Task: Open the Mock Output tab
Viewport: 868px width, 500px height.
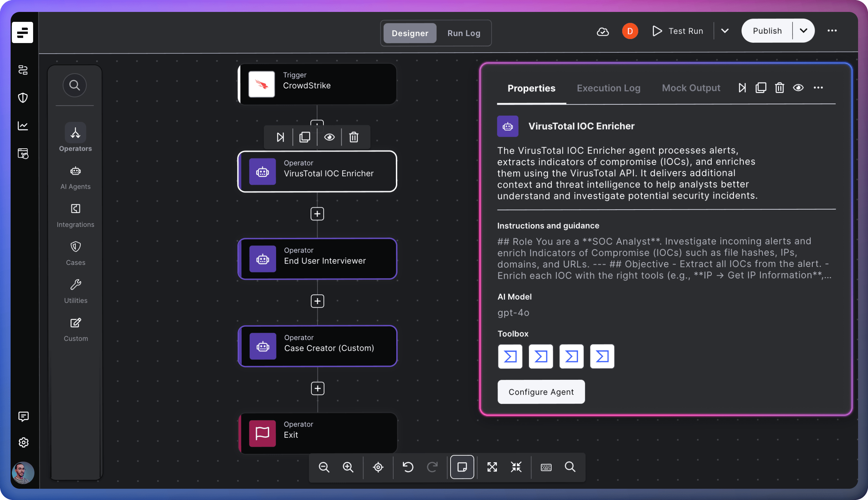Action: (691, 88)
